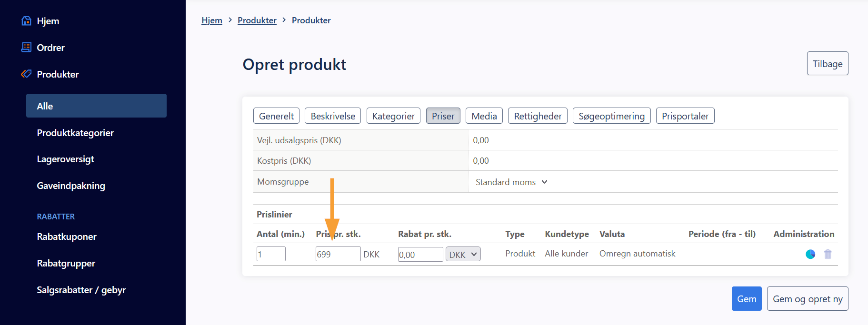This screenshot has height=325, width=868.
Task: Open Rabatkuponer in sidebar
Action: [x=67, y=236]
